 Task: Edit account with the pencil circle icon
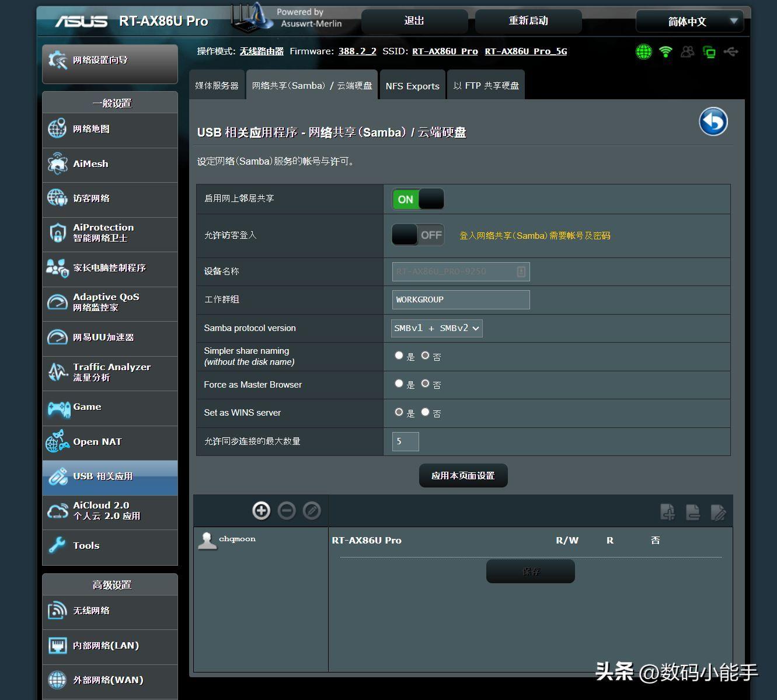point(312,511)
